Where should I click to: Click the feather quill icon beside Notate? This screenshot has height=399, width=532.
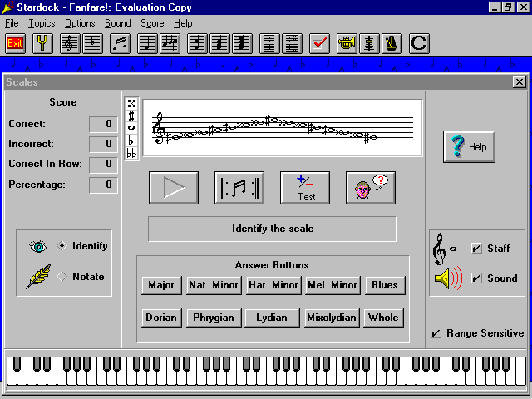[x=39, y=277]
